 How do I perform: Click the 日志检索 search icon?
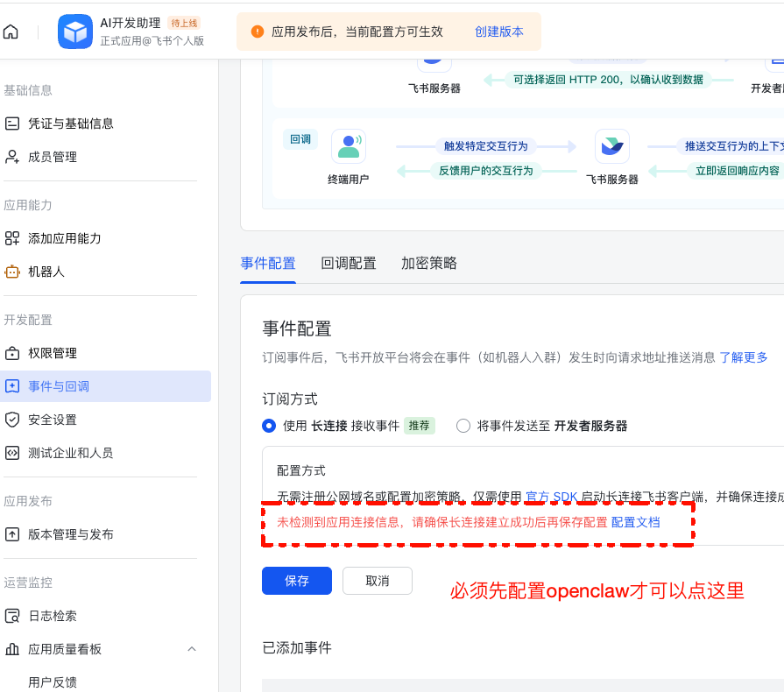pos(12,616)
